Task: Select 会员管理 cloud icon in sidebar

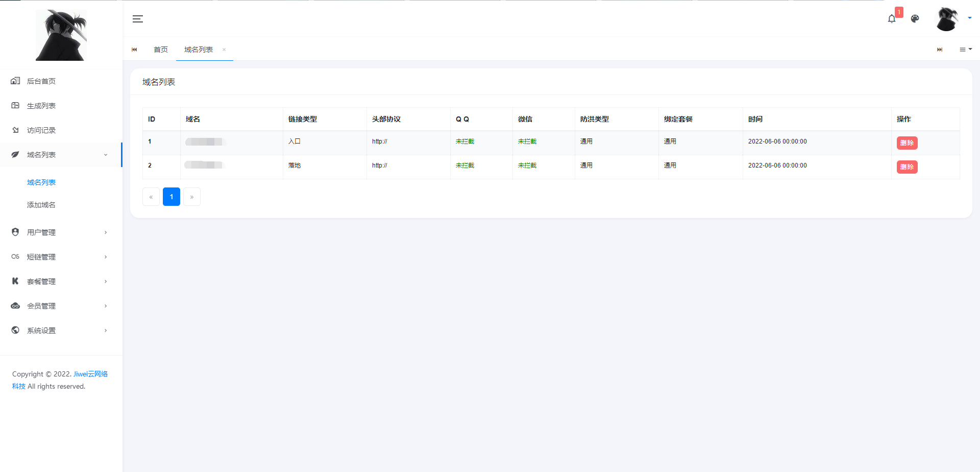Action: (15, 305)
